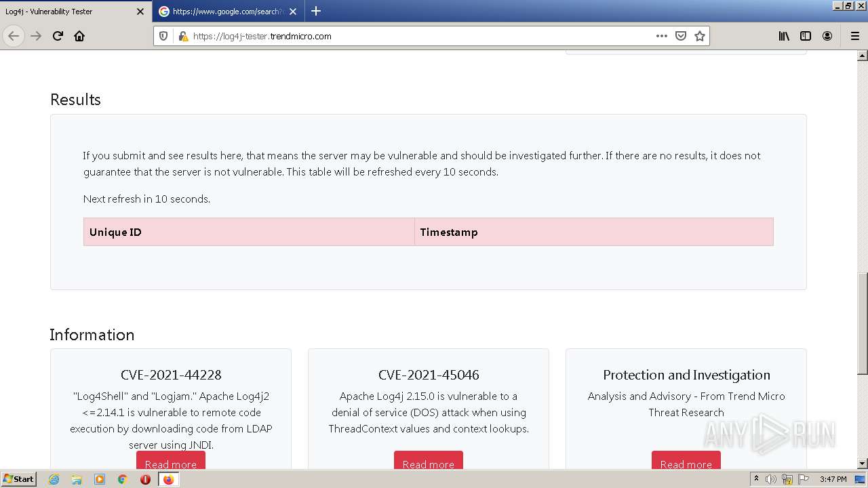Close the Google search tab
Screen dimensions: 868x488
[x=293, y=12]
